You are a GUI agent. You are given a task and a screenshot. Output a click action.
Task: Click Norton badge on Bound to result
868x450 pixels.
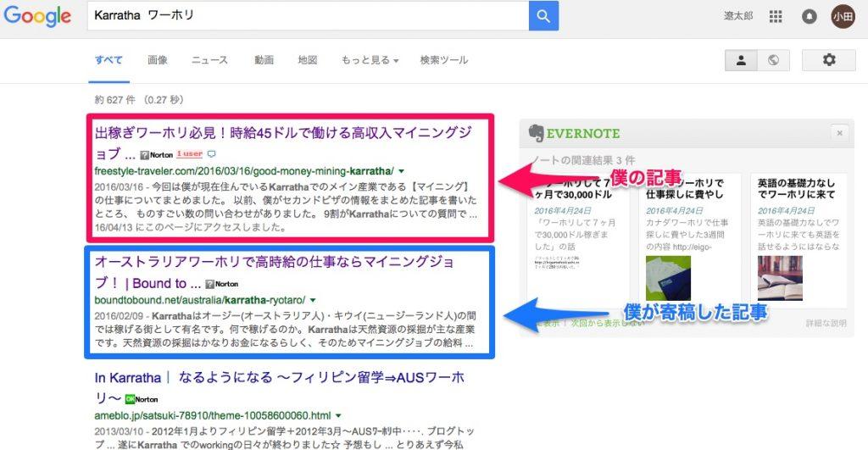point(222,284)
